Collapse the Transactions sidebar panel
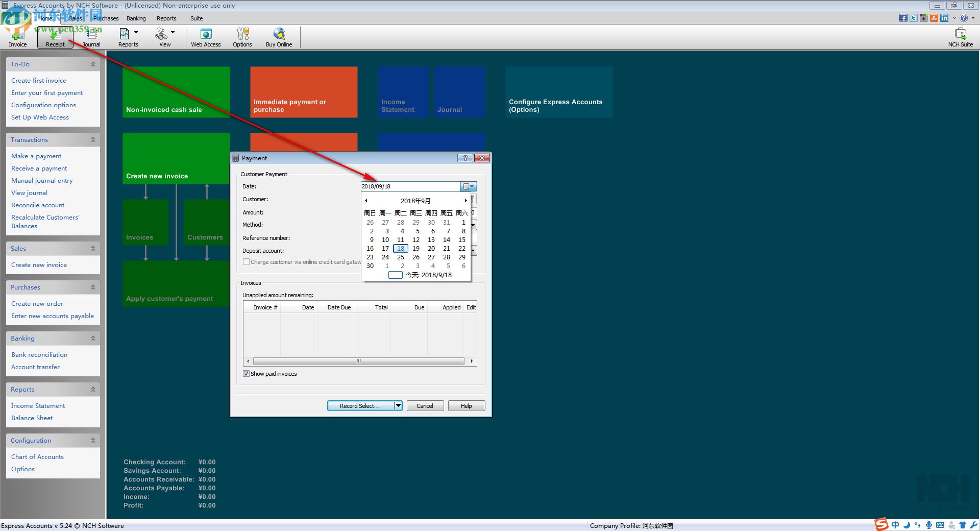Image resolution: width=980 pixels, height=531 pixels. (x=93, y=140)
